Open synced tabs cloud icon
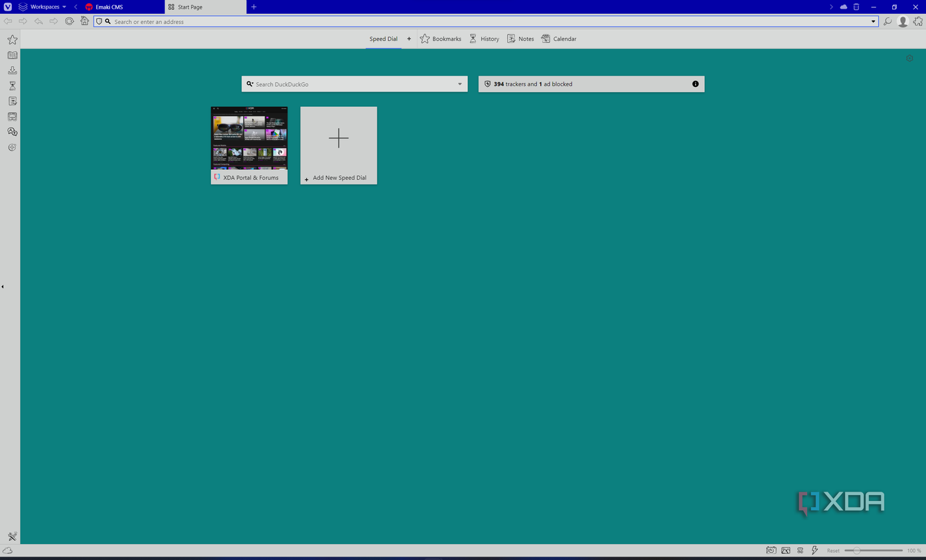 [x=844, y=7]
